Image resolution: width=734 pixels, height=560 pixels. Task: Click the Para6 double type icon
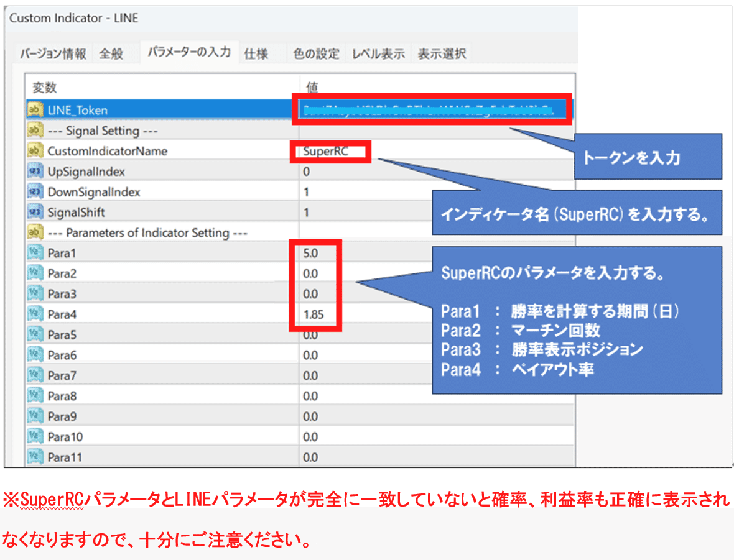tap(35, 355)
